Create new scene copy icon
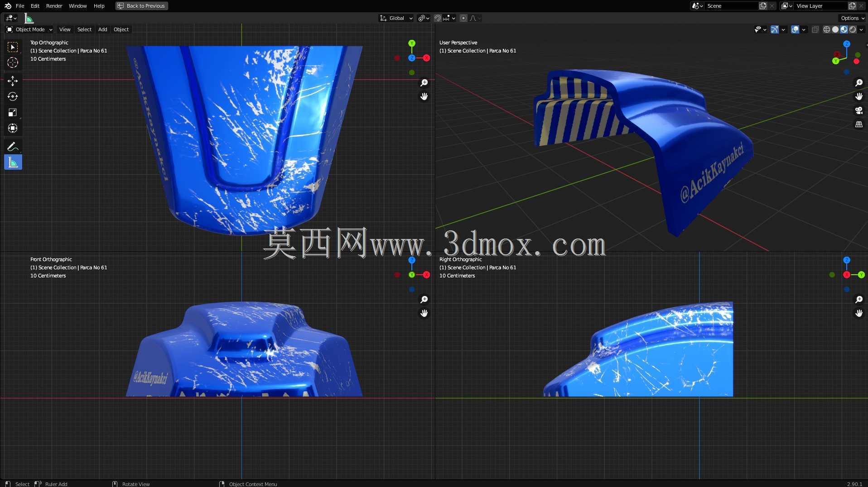 pos(763,6)
